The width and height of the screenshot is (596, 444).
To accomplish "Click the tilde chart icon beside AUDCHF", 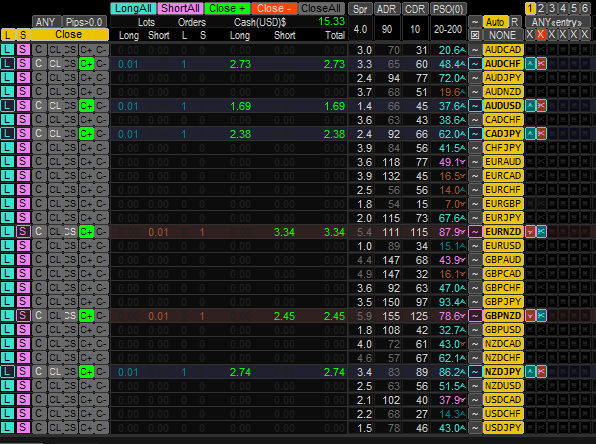I will pos(475,64).
